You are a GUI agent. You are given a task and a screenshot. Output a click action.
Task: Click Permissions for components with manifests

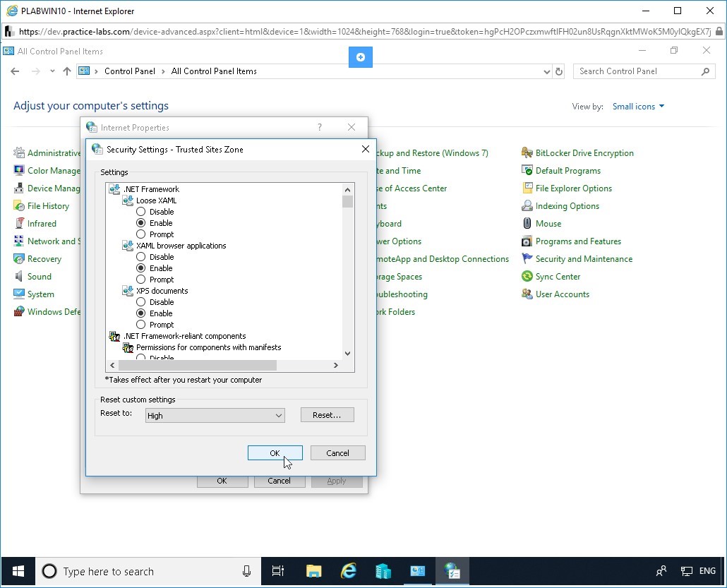coord(209,347)
